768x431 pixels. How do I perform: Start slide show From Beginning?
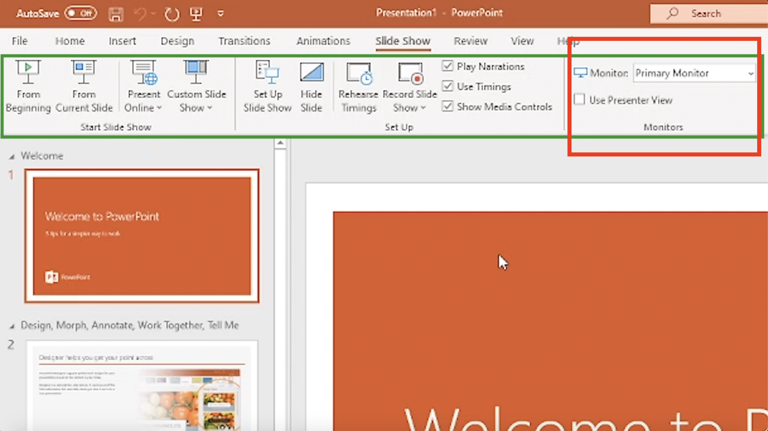coord(28,87)
